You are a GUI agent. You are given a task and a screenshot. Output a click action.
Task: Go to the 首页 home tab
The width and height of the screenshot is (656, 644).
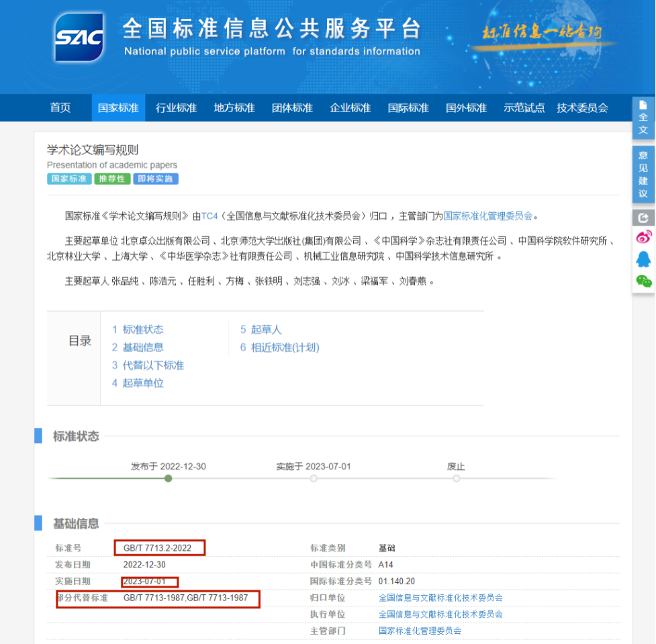pyautogui.click(x=60, y=108)
